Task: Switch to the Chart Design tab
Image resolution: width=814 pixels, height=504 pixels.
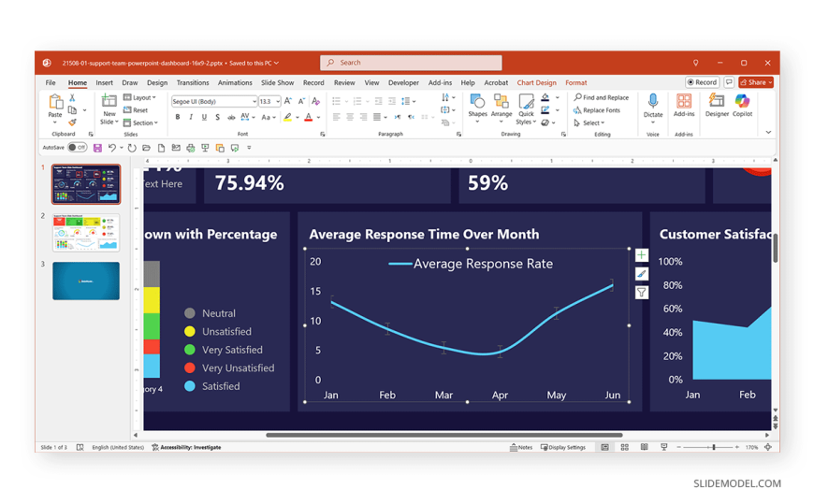Action: (x=536, y=82)
